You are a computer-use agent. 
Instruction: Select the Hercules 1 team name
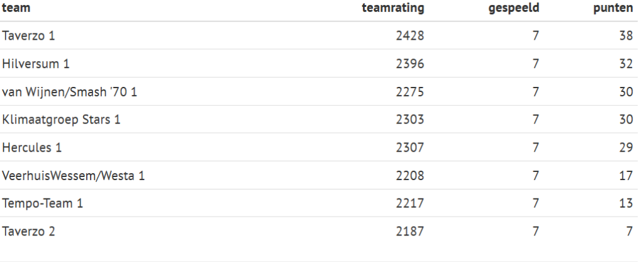coord(32,147)
